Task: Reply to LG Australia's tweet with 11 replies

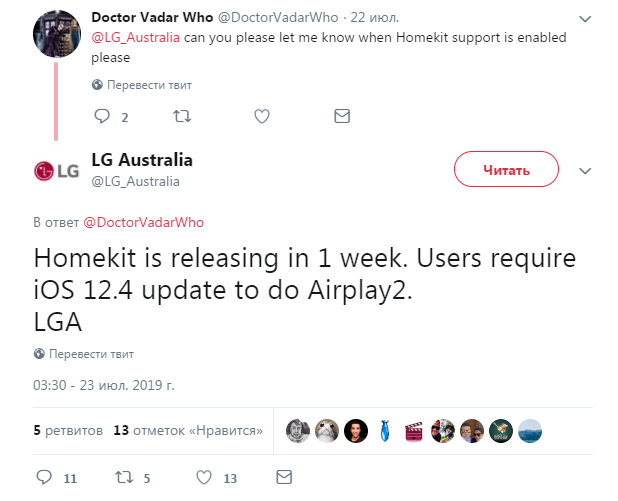Action: tap(43, 478)
